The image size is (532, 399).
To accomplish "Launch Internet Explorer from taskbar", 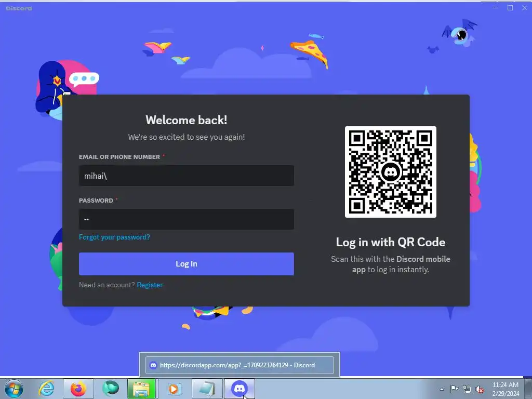I will point(46,389).
